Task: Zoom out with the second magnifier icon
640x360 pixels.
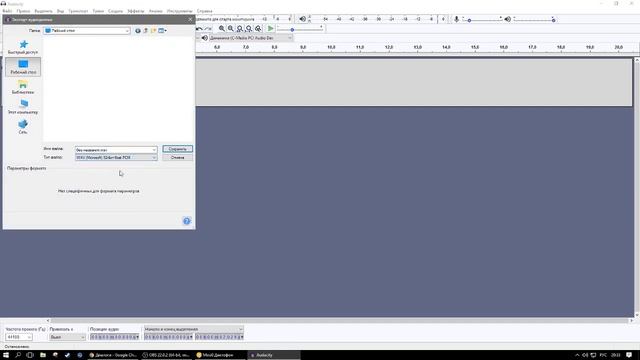Action: pyautogui.click(x=231, y=29)
